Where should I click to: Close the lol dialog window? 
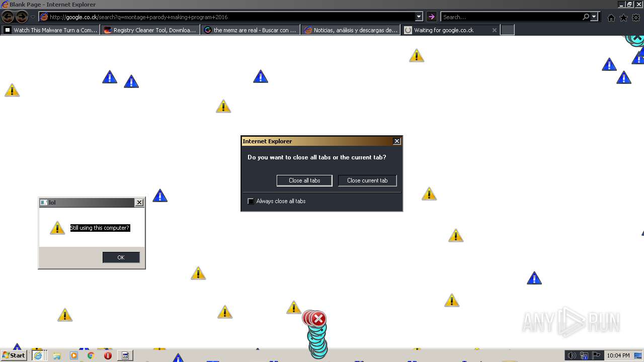click(139, 203)
